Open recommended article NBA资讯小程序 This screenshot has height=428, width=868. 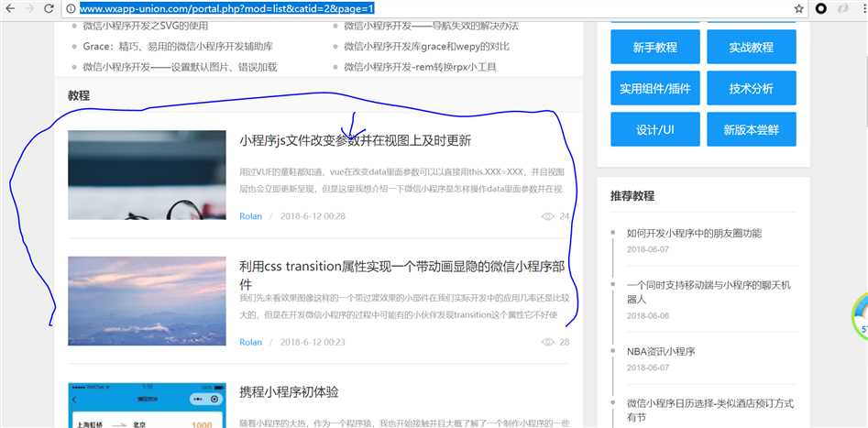[x=661, y=351]
